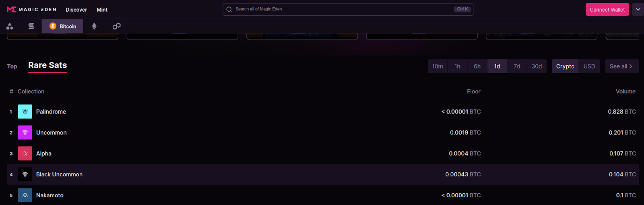Toggle currency display to USD

pos(589,66)
